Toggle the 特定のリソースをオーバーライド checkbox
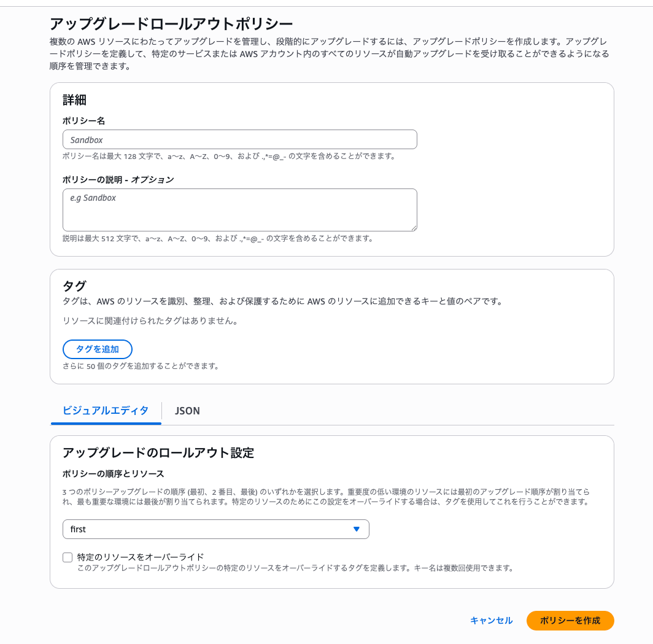 (x=68, y=557)
